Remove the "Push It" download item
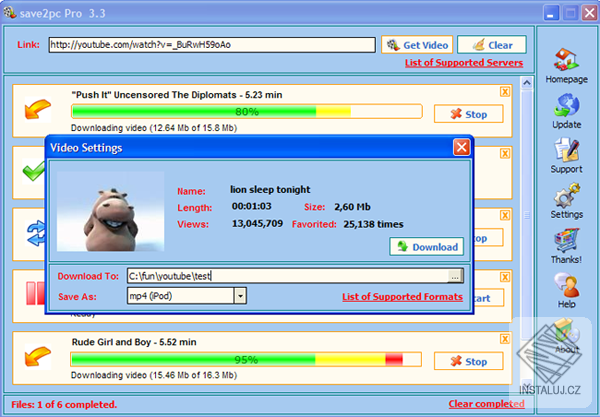 tap(505, 92)
